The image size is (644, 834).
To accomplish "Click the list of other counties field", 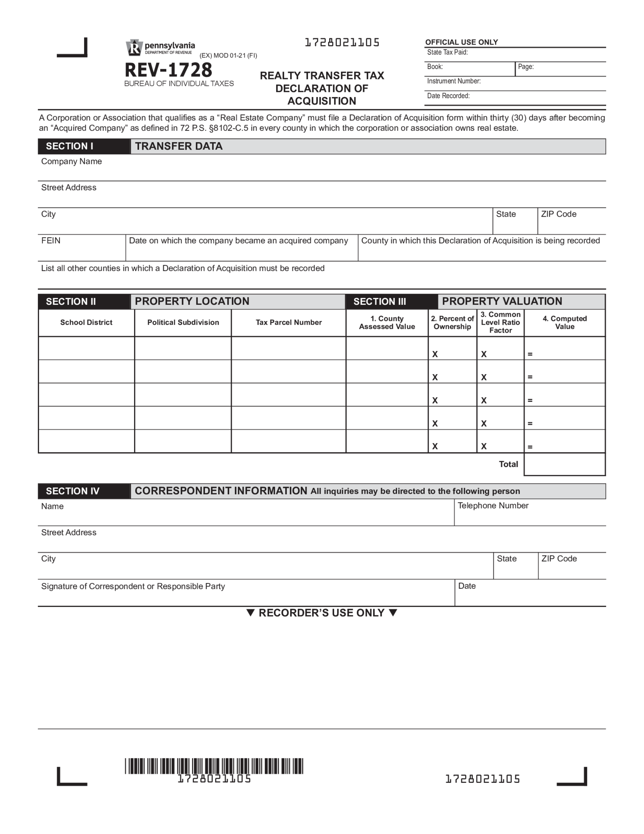I will 322,275.
